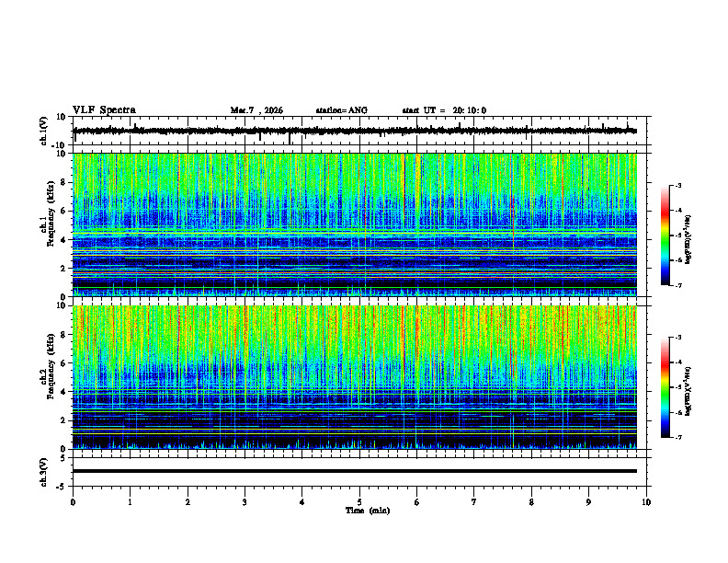This screenshot has width=728, height=563.
Task: Click the ch.1 colorbar log PSD label
Action: (x=688, y=239)
